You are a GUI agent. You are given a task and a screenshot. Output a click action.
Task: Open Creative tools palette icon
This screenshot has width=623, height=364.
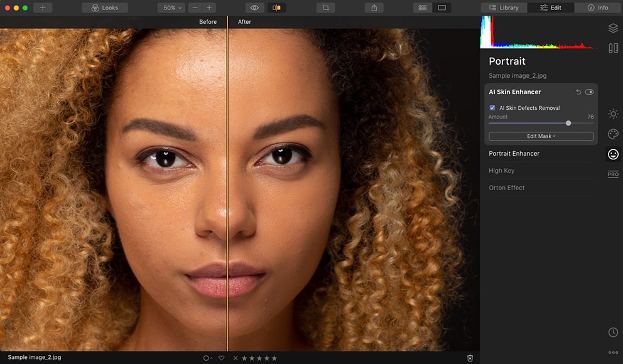[x=613, y=134]
